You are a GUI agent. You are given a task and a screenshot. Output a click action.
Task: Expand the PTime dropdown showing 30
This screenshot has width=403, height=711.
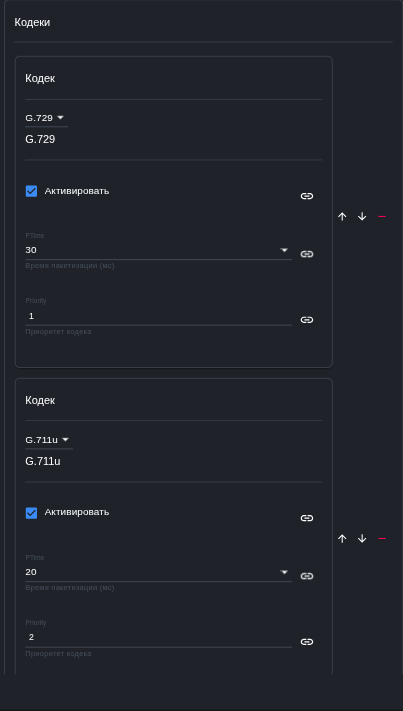(158, 250)
